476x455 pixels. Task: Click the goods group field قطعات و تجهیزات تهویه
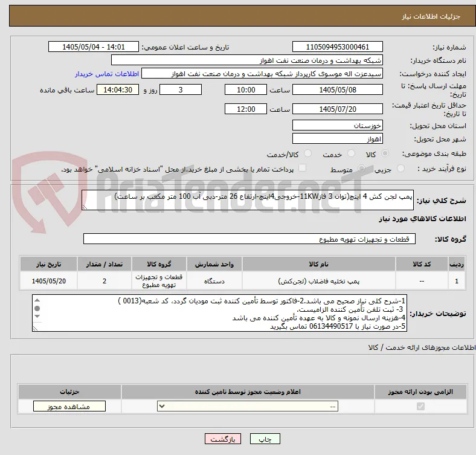pos(249,239)
